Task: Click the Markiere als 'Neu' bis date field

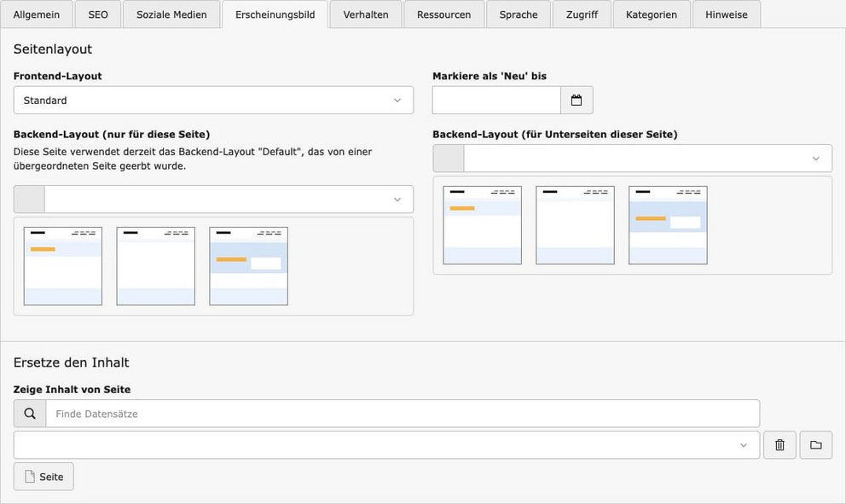Action: [496, 101]
